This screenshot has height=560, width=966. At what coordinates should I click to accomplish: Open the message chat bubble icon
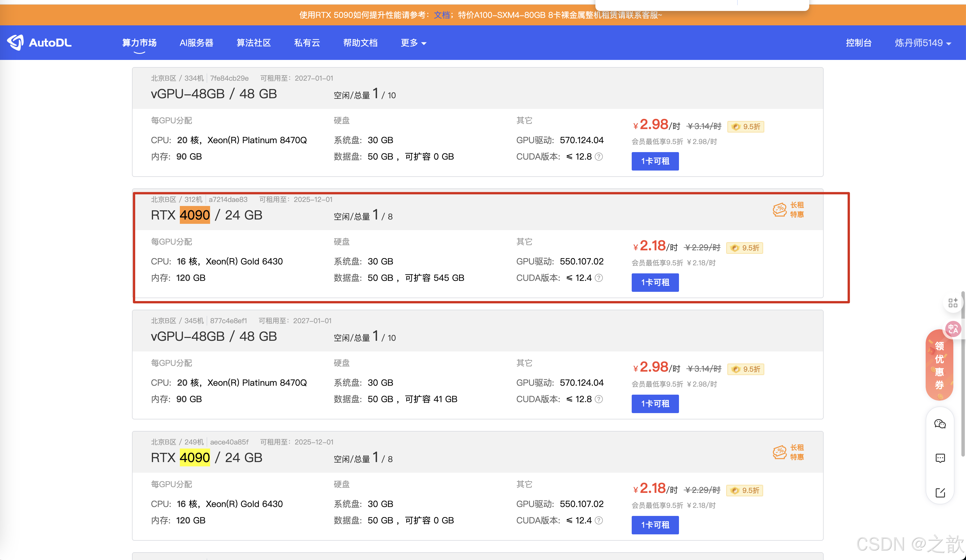(x=940, y=458)
